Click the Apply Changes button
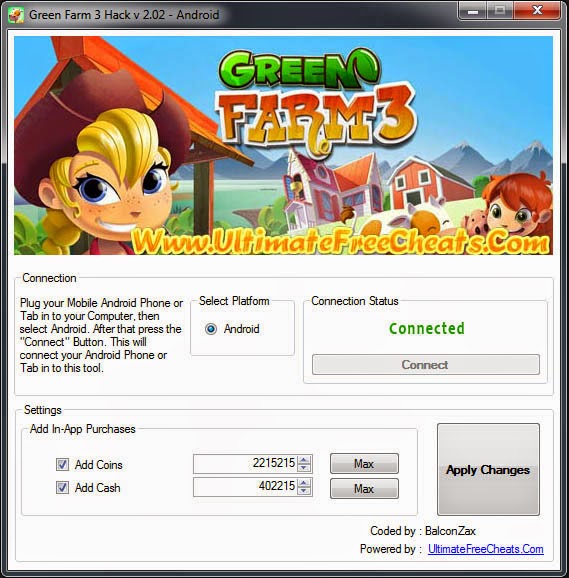Screen dimensions: 569x578 tap(488, 469)
